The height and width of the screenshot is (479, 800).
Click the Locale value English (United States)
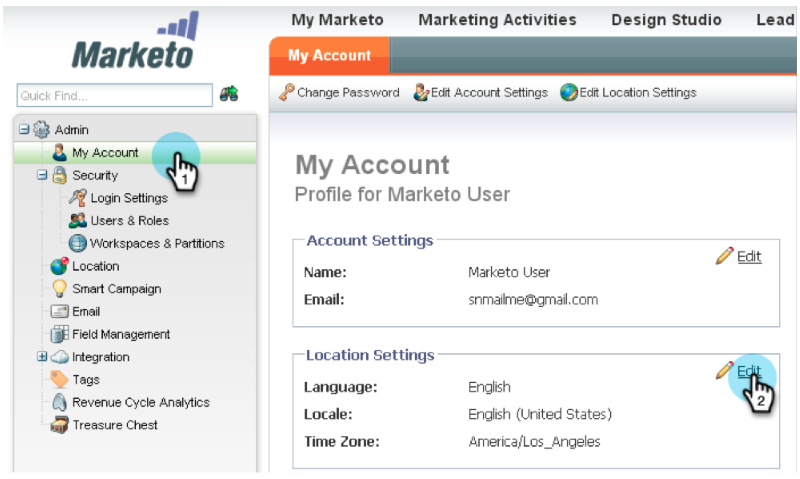540,414
